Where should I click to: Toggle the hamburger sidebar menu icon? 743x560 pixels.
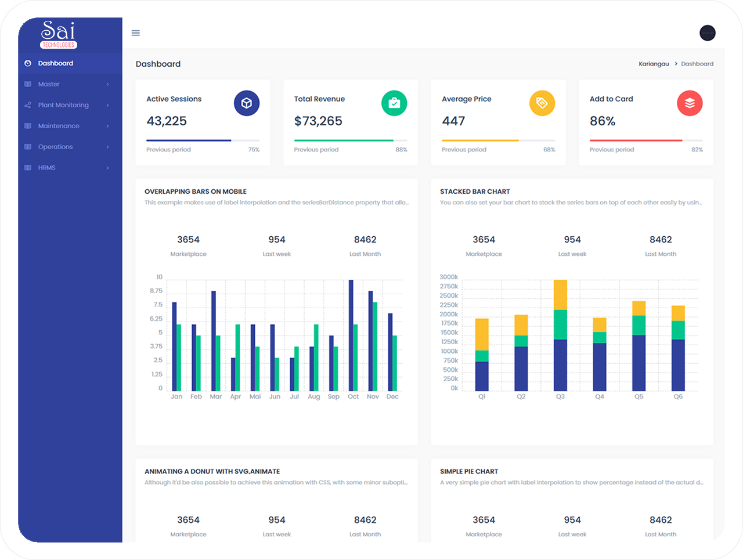coord(136,33)
